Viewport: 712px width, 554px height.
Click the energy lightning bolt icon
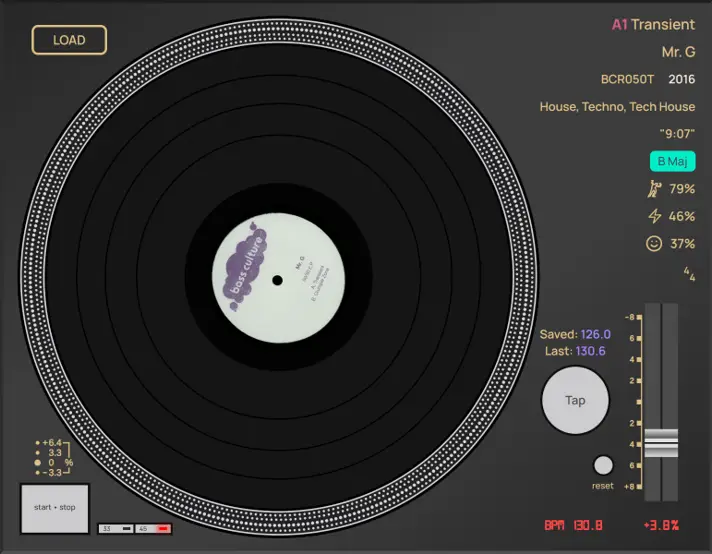[655, 216]
